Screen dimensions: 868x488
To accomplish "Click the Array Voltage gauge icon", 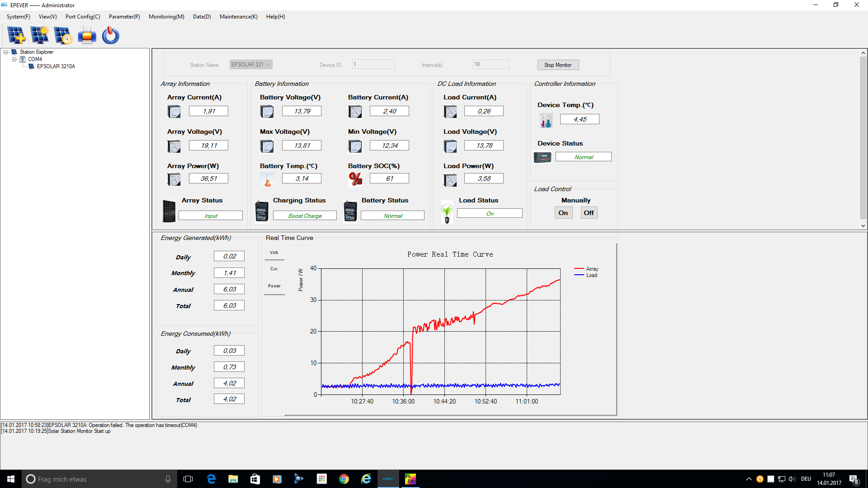I will click(x=174, y=145).
